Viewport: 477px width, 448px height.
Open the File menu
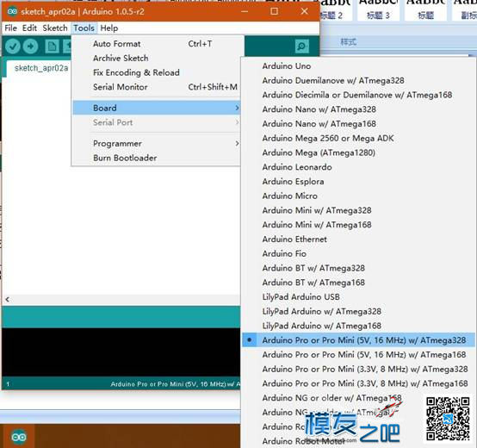[10, 28]
